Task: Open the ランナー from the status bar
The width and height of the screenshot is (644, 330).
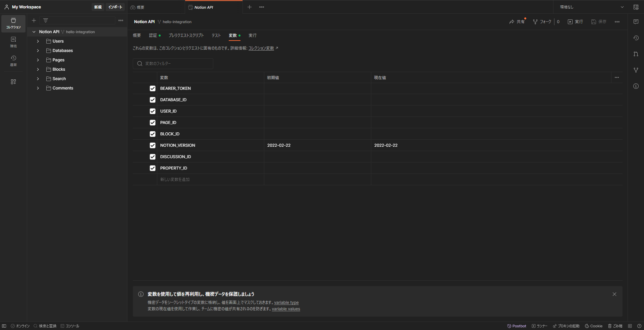Action: [x=539, y=326]
